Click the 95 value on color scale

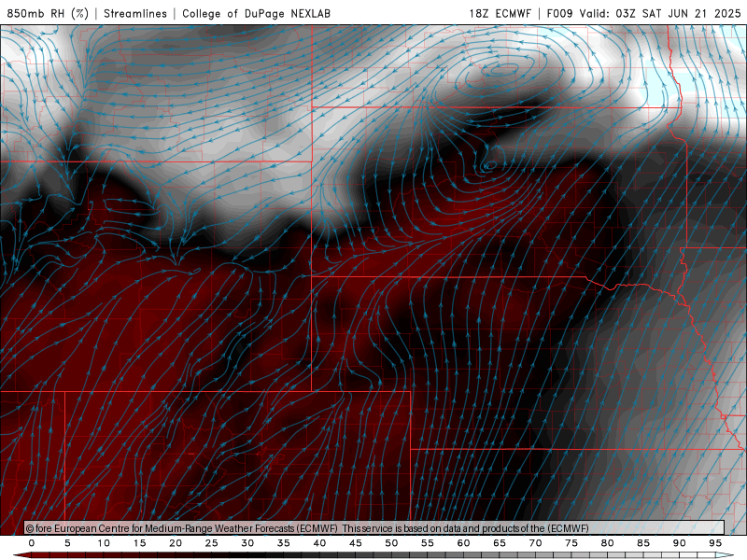coord(715,543)
